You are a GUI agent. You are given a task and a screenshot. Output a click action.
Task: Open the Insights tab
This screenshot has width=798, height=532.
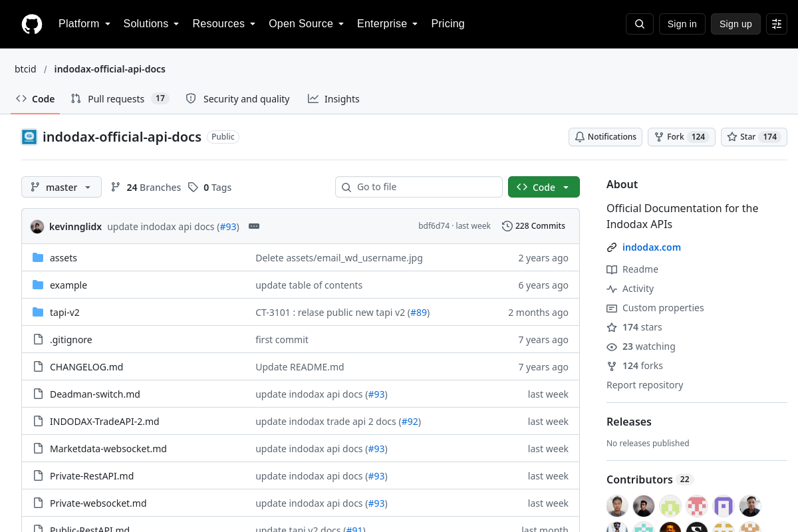coord(334,99)
